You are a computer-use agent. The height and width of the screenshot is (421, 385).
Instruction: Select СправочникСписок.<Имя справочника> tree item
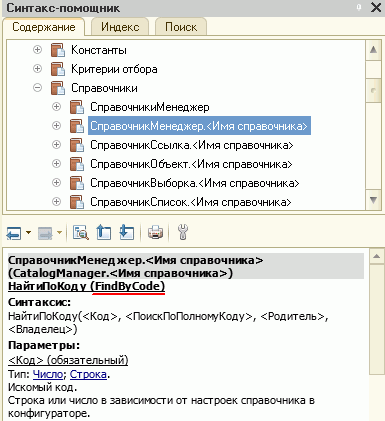click(x=191, y=202)
